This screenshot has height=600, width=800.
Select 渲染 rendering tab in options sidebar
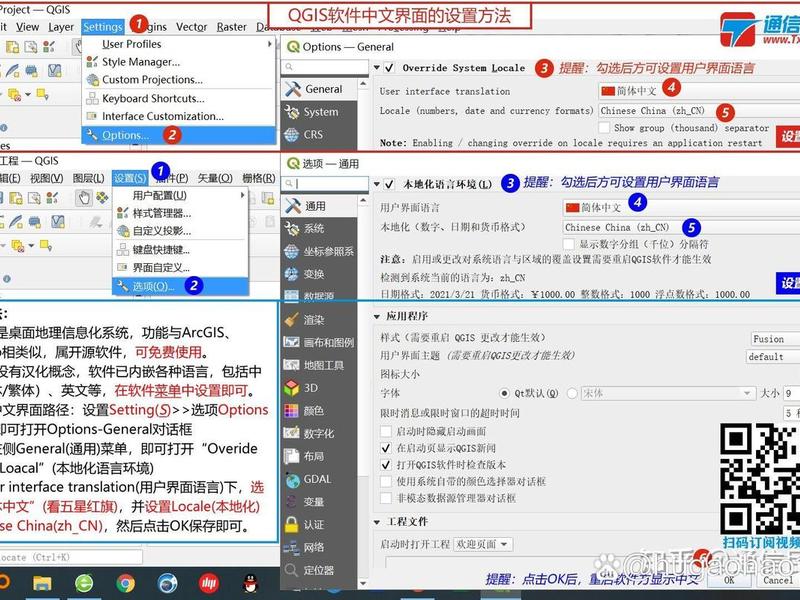319,320
